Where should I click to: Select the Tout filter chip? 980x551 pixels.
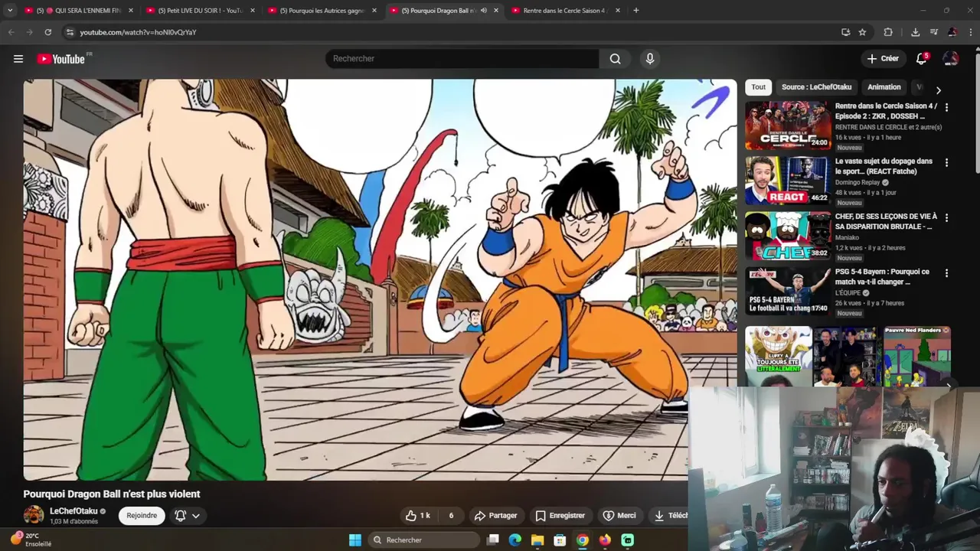(758, 87)
